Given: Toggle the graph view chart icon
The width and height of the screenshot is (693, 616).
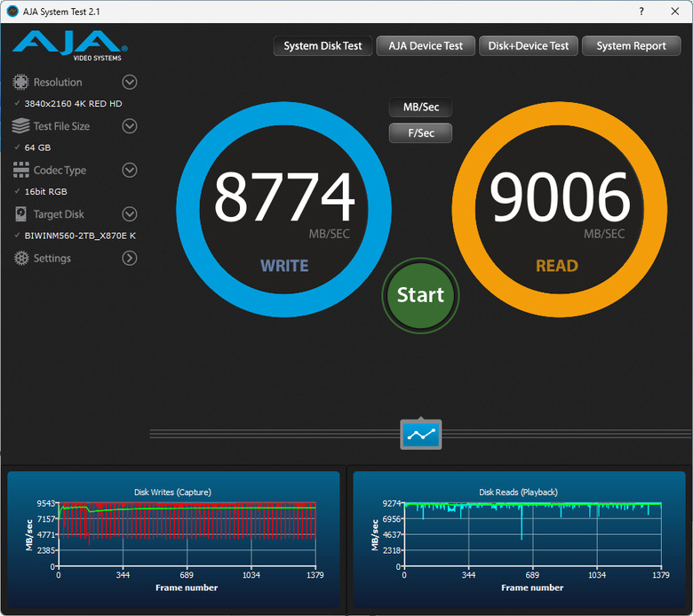Looking at the screenshot, I should click(421, 435).
